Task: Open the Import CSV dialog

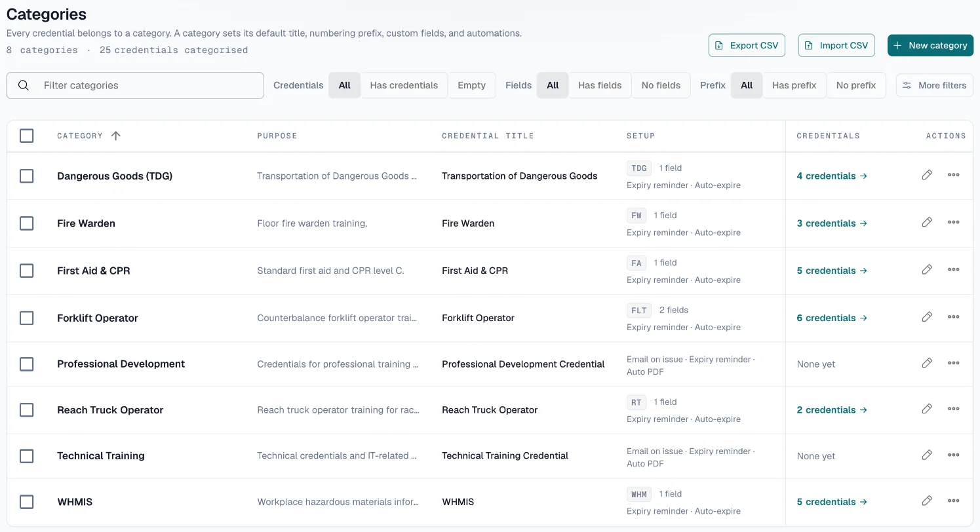Action: 836,45
